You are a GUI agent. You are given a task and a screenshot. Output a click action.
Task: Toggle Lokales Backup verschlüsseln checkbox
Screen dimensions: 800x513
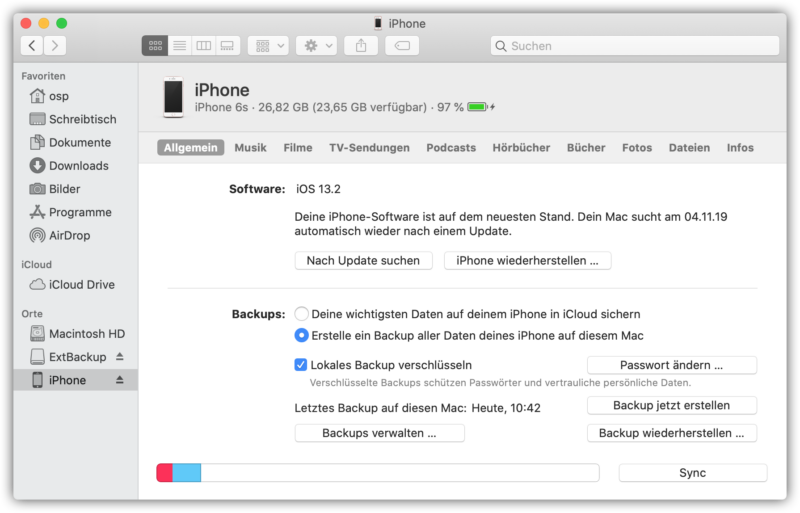click(301, 365)
